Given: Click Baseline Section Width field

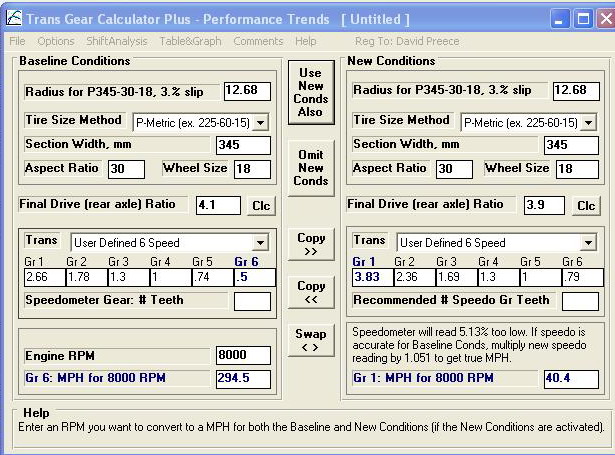Looking at the screenshot, I should 243,145.
